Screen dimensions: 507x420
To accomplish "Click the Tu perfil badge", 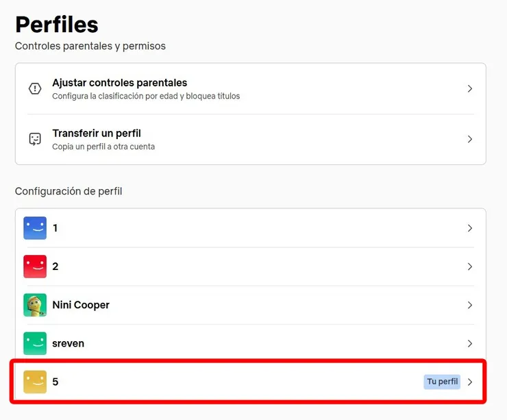I will click(442, 382).
